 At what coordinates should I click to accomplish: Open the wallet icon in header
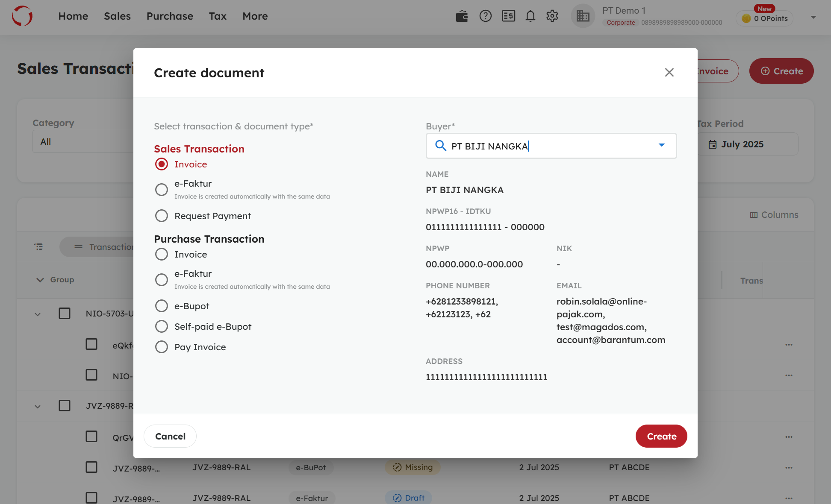(x=462, y=16)
